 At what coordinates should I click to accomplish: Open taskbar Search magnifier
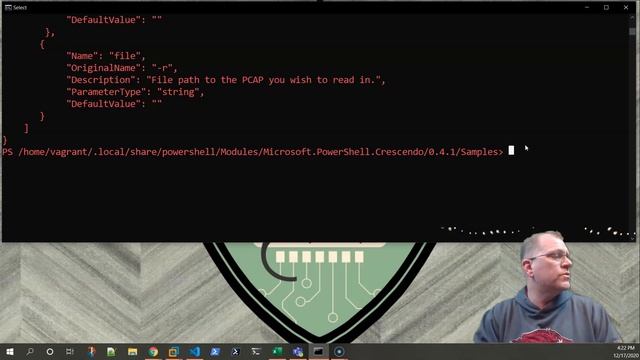(x=30, y=351)
